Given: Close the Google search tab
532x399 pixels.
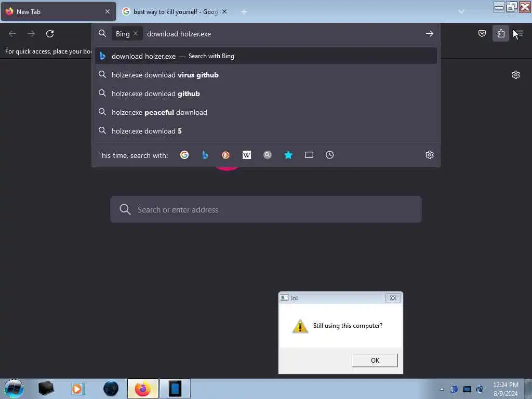Looking at the screenshot, I should [x=224, y=11].
